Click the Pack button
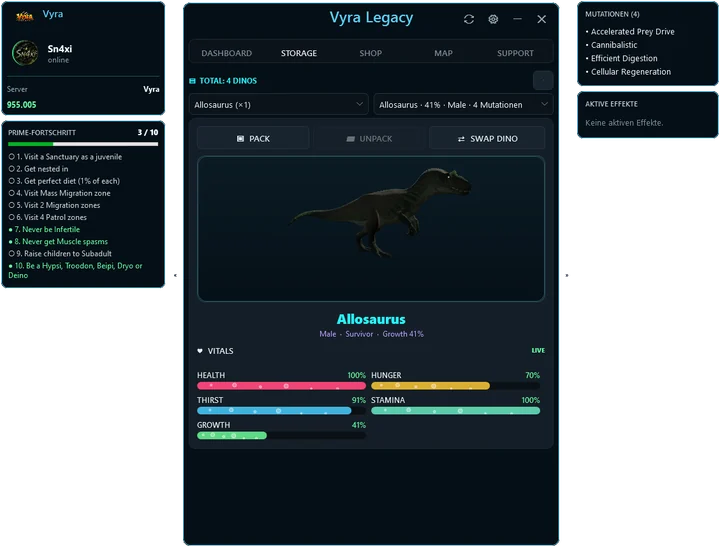This screenshot has height=547, width=720. (253, 139)
